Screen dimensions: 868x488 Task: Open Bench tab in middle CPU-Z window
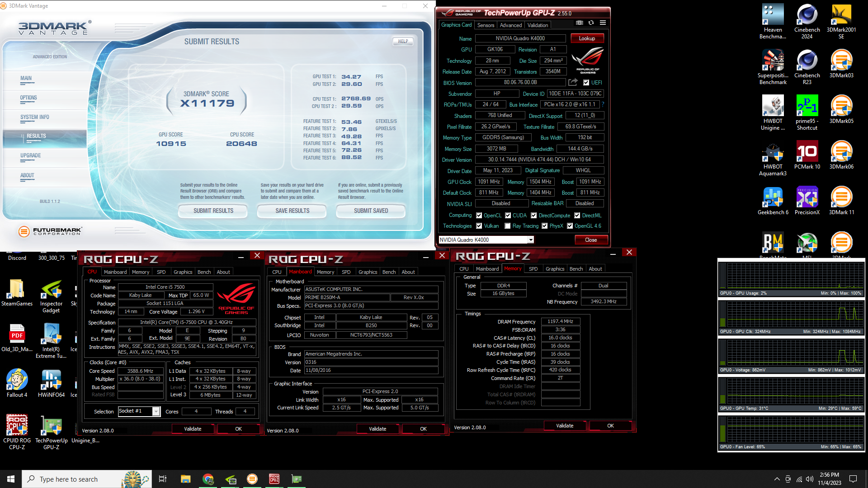389,272
